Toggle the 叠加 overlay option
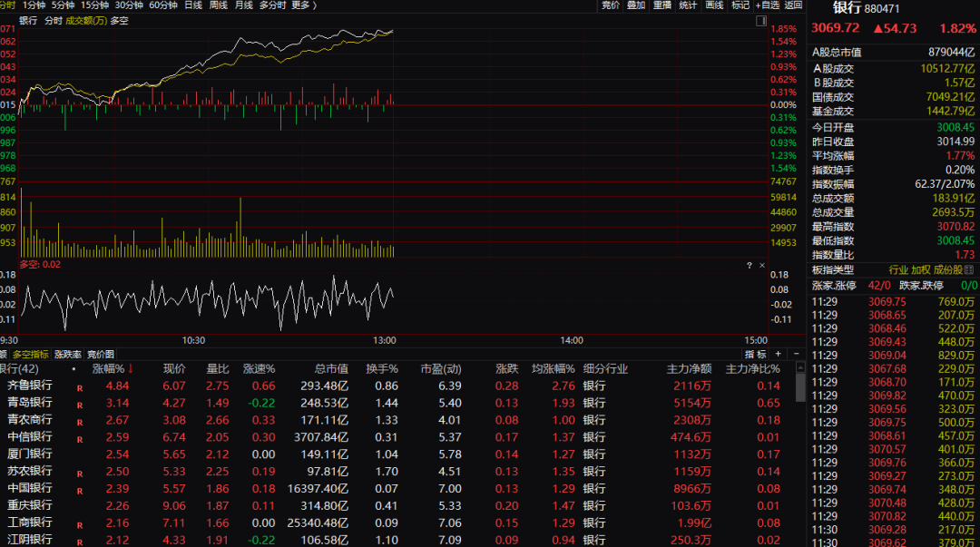 [636, 5]
